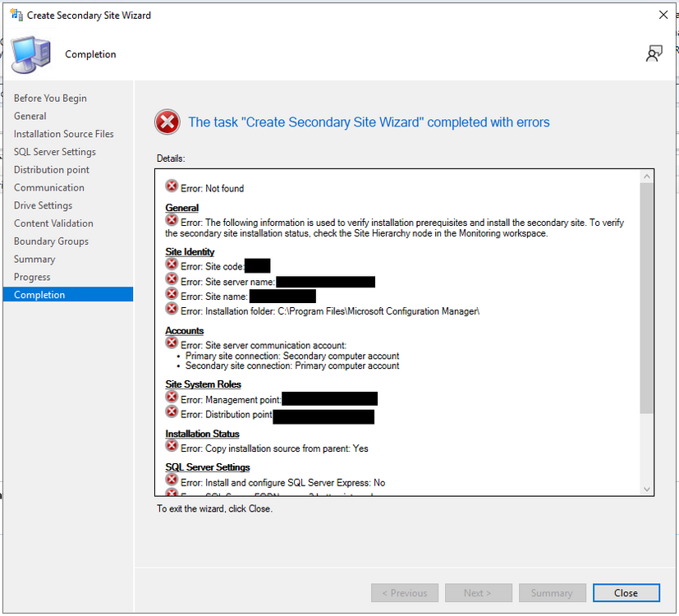
Task: Click the 'completed with errors' status message
Action: [369, 122]
